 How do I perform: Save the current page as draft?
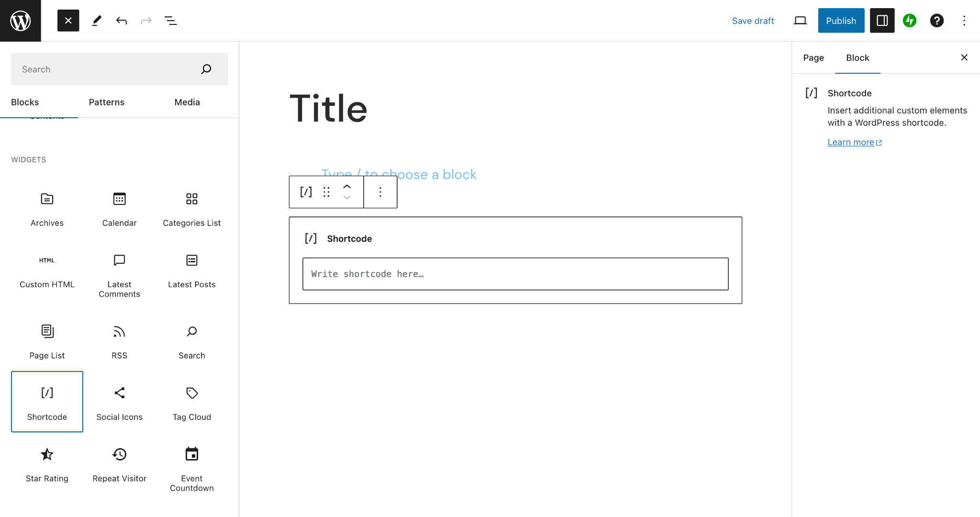[x=753, y=20]
